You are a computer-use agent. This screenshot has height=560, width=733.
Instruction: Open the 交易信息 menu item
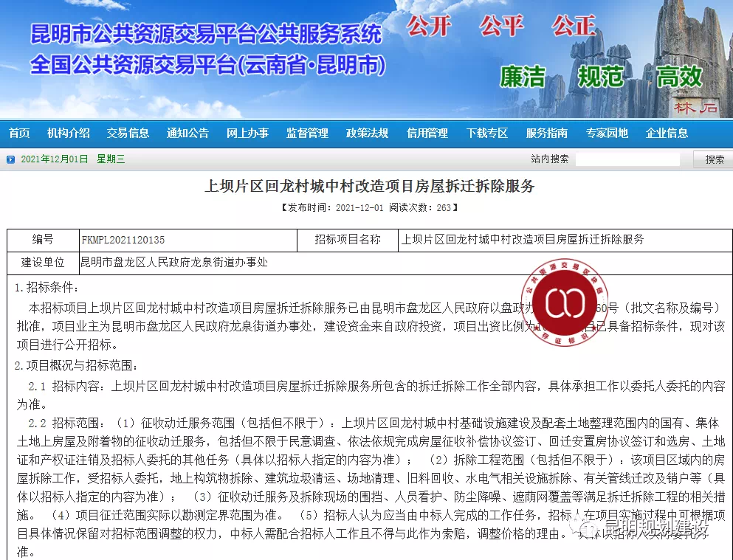[x=128, y=133]
